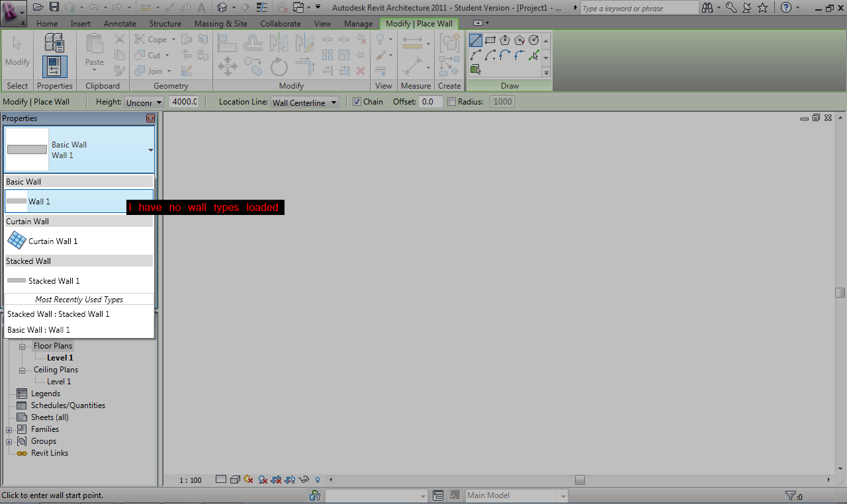
Task: Click the binoculars search icon
Action: pos(708,7)
